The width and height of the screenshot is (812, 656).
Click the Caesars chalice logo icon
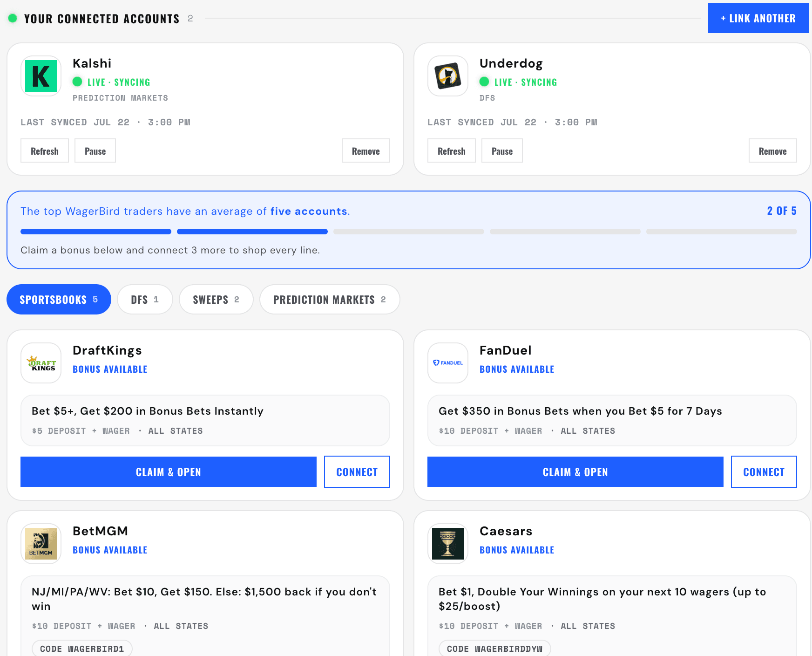448,544
